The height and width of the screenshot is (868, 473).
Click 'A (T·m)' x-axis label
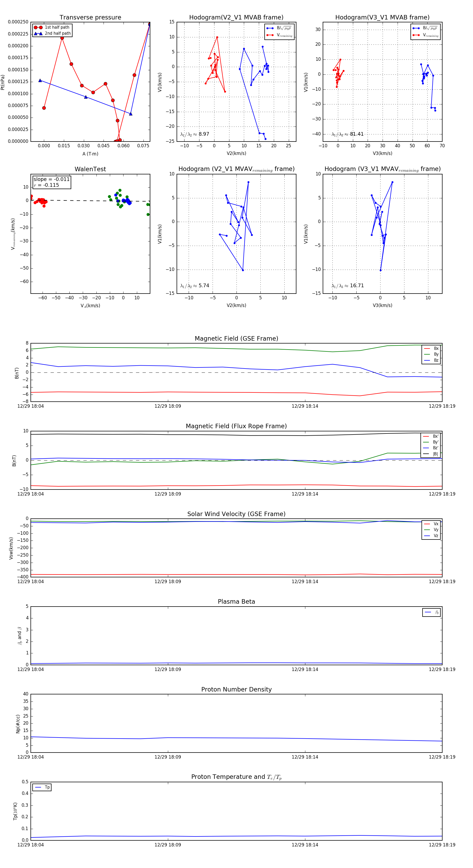tap(90, 154)
